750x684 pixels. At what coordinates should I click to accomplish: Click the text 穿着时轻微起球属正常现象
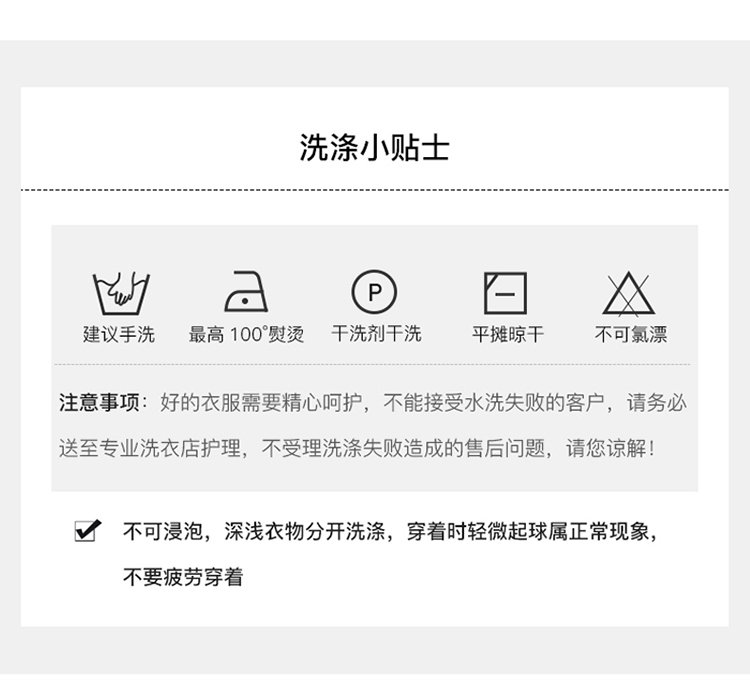[528, 531]
